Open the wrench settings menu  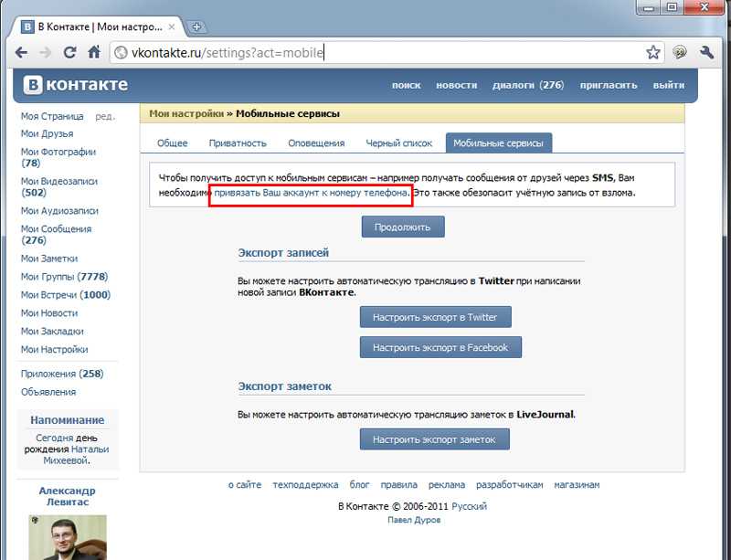[x=706, y=52]
